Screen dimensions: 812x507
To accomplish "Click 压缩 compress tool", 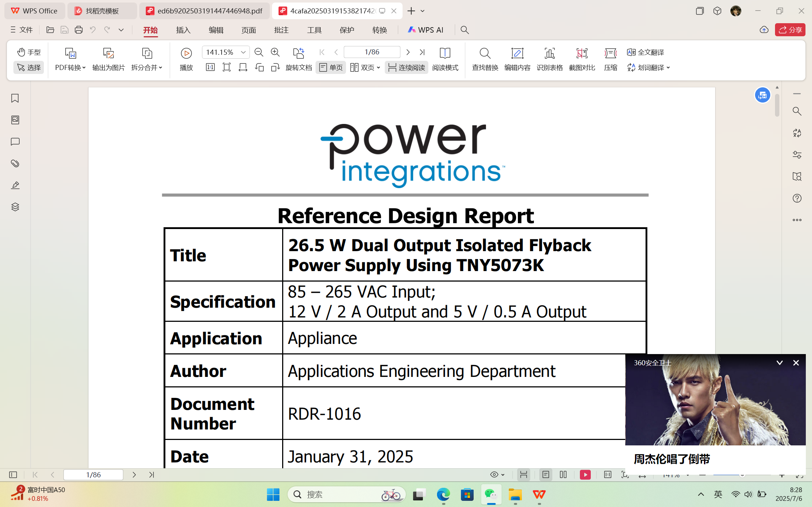I will tap(611, 59).
